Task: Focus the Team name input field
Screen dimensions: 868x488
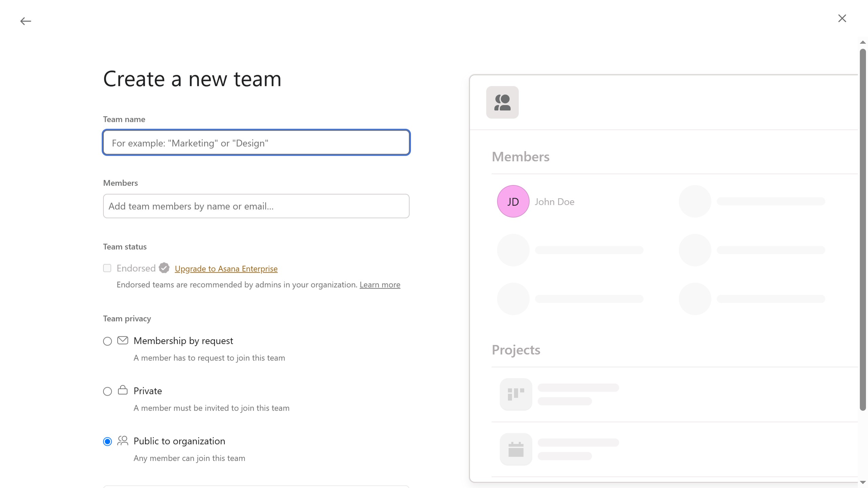Action: [x=256, y=143]
